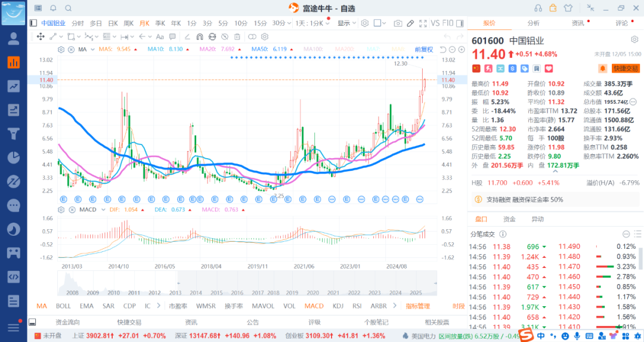Select the drawing pencil tool icon
The height and width of the screenshot is (342, 644).
point(410,23)
